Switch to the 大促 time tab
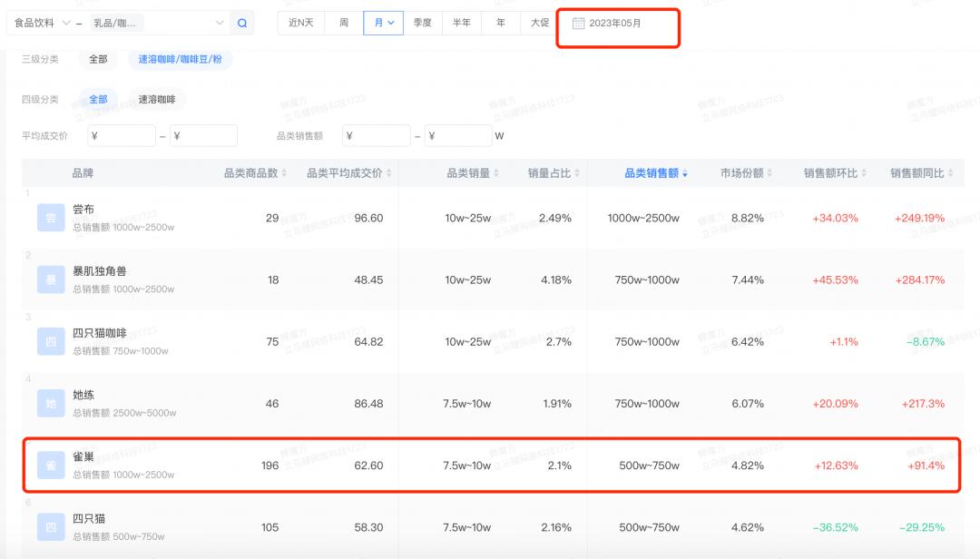This screenshot has width=980, height=559. click(x=539, y=23)
